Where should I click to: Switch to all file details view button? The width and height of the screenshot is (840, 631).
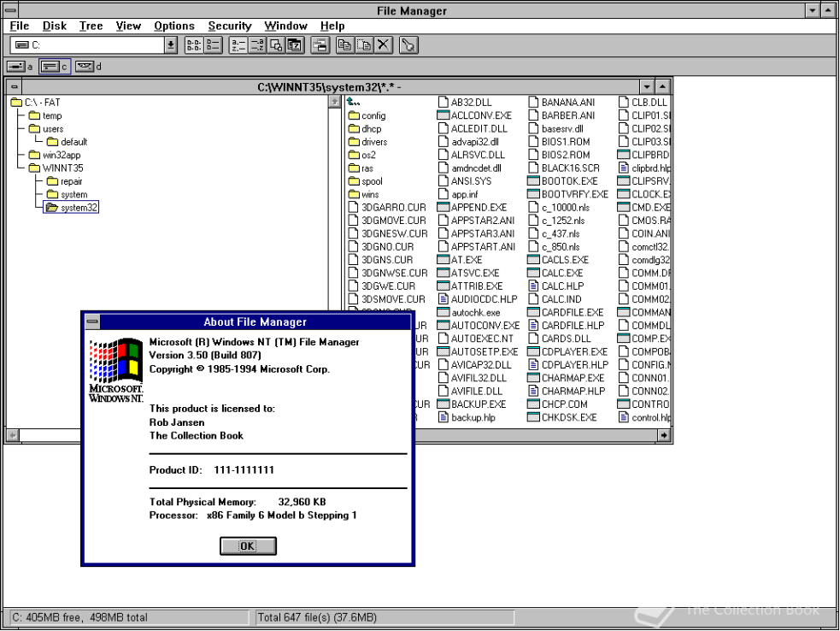coord(213,45)
